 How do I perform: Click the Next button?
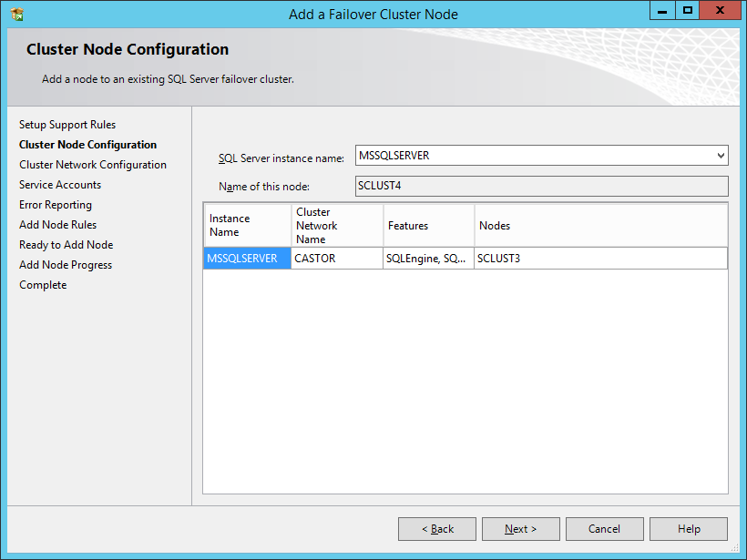(521, 529)
